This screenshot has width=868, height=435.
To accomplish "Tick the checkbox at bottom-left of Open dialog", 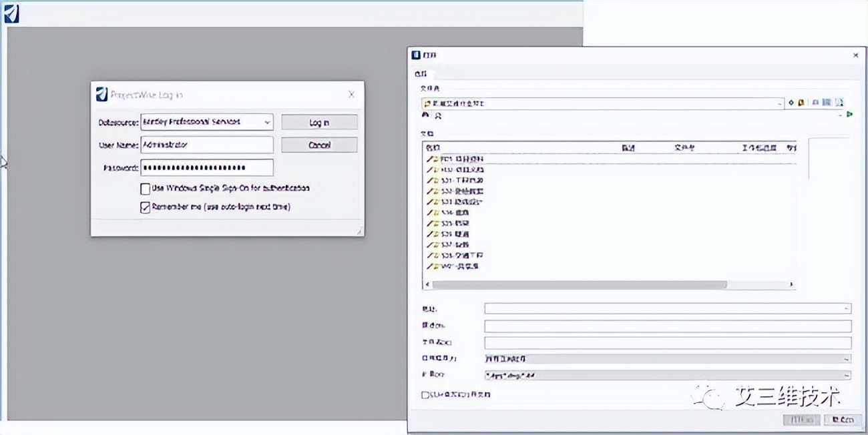I will point(425,395).
